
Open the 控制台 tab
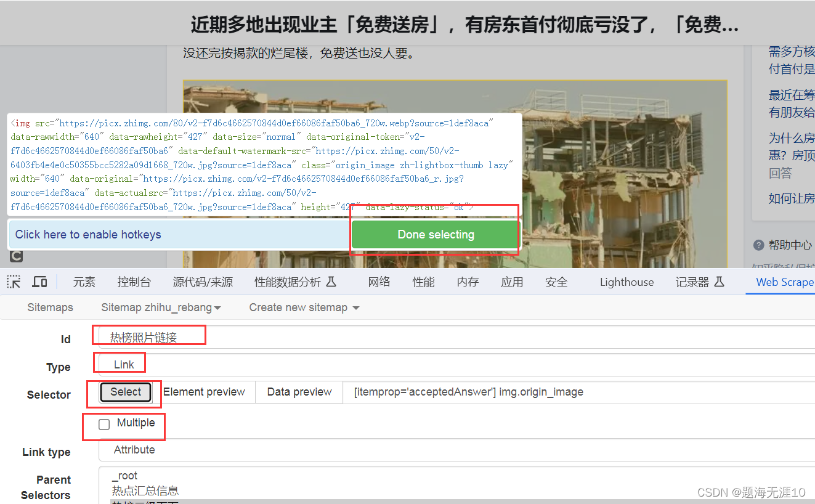[x=134, y=281]
